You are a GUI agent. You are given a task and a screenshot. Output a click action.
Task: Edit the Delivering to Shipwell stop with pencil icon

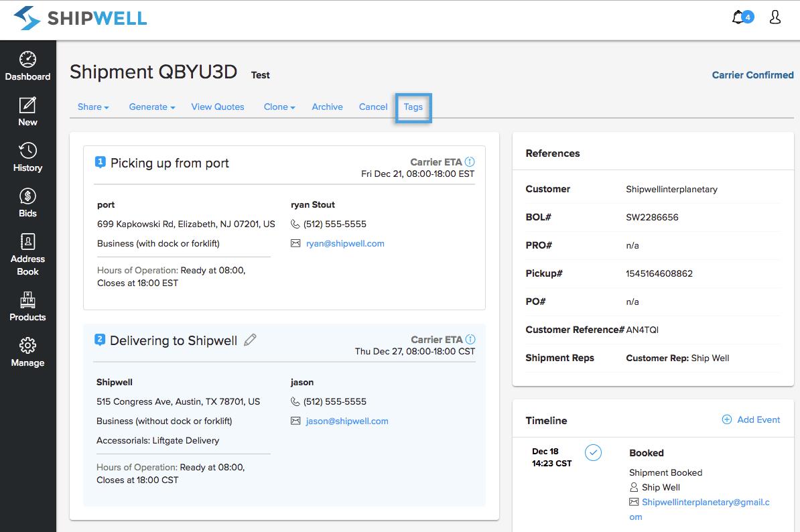click(x=250, y=340)
